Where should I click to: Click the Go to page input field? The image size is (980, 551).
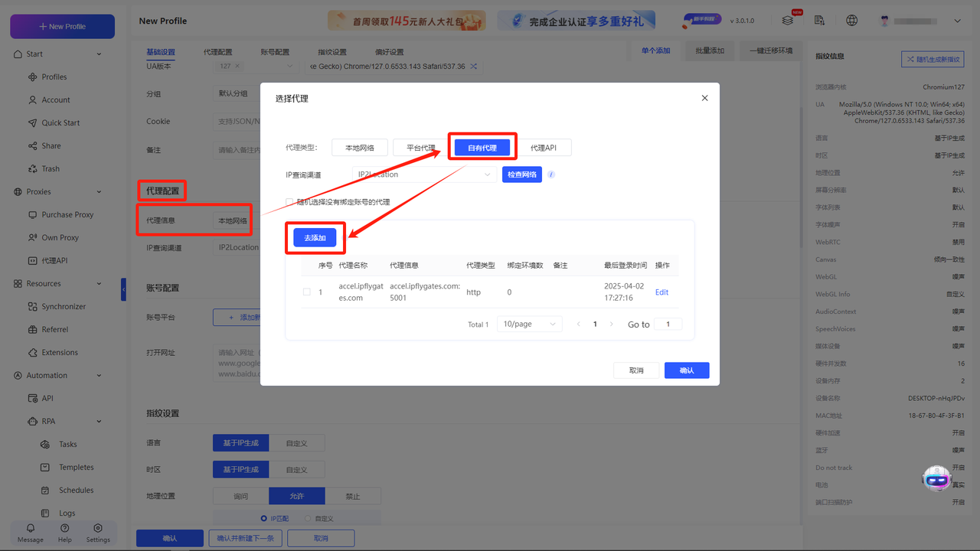tap(668, 324)
